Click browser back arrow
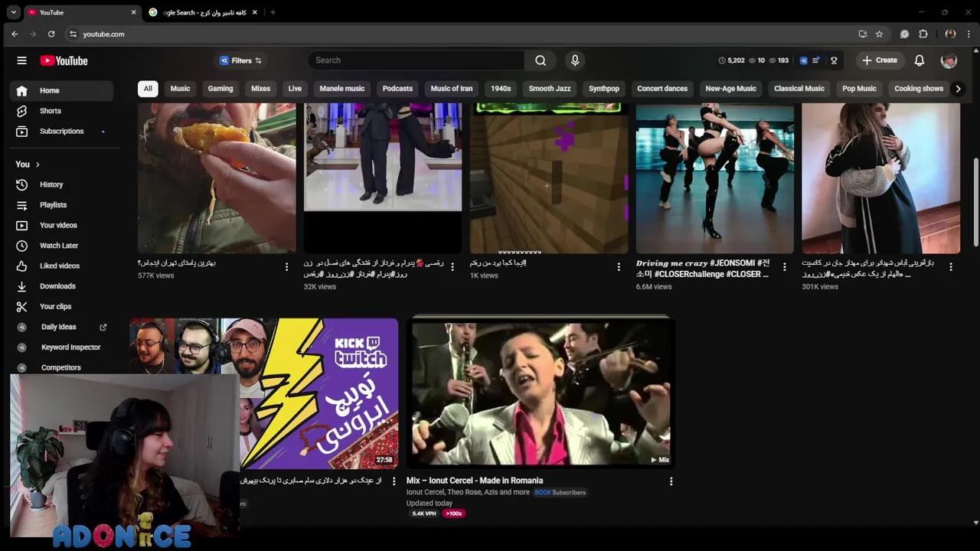This screenshot has width=980, height=551. (x=15, y=34)
